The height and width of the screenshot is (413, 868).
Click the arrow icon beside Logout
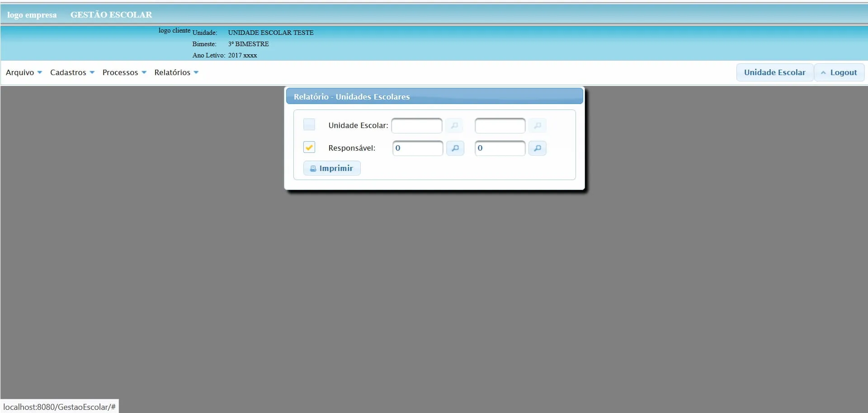tap(823, 73)
